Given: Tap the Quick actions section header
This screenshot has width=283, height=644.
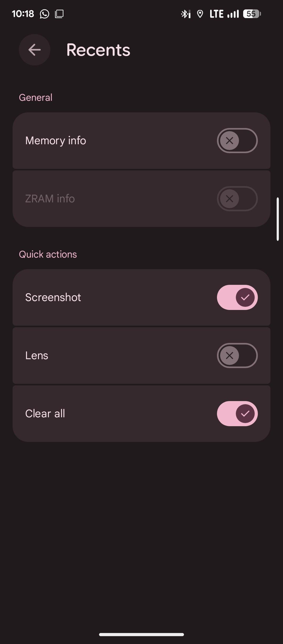Looking at the screenshot, I should pyautogui.click(x=48, y=254).
